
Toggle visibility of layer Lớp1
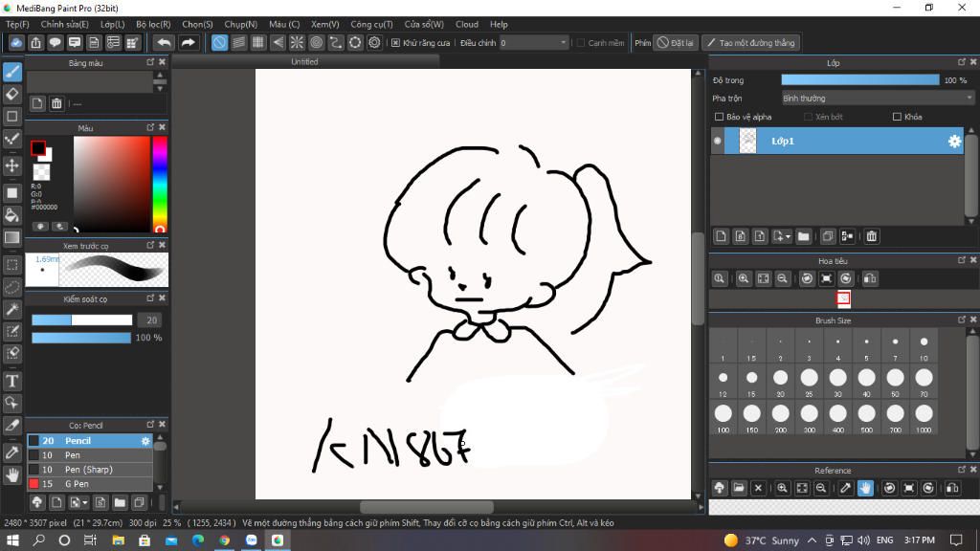[x=718, y=142]
